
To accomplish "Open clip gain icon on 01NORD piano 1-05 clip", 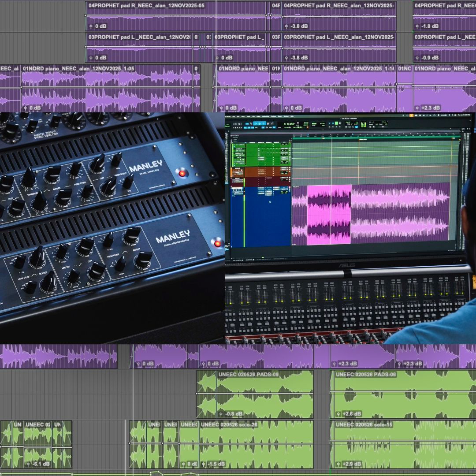I will tap(25, 108).
